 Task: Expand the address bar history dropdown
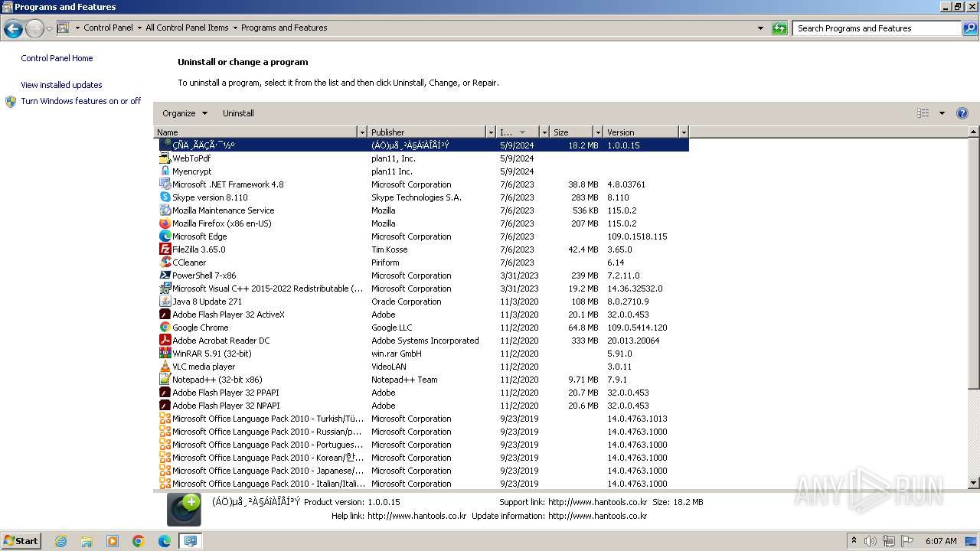coord(760,28)
